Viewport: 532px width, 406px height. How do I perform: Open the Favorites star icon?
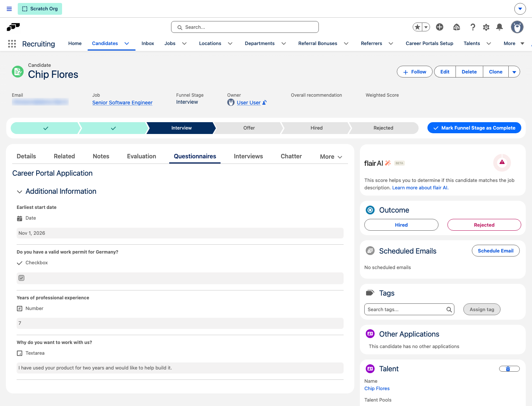[x=417, y=27]
